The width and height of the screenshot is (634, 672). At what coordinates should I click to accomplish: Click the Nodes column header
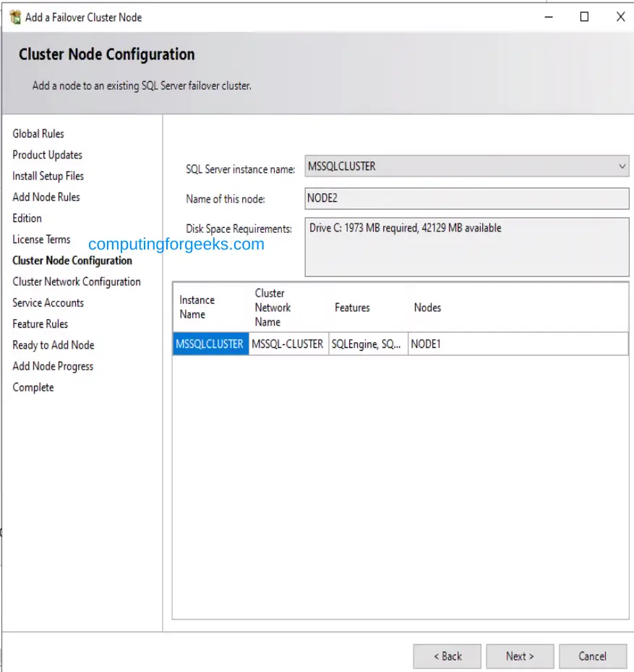(x=518, y=307)
